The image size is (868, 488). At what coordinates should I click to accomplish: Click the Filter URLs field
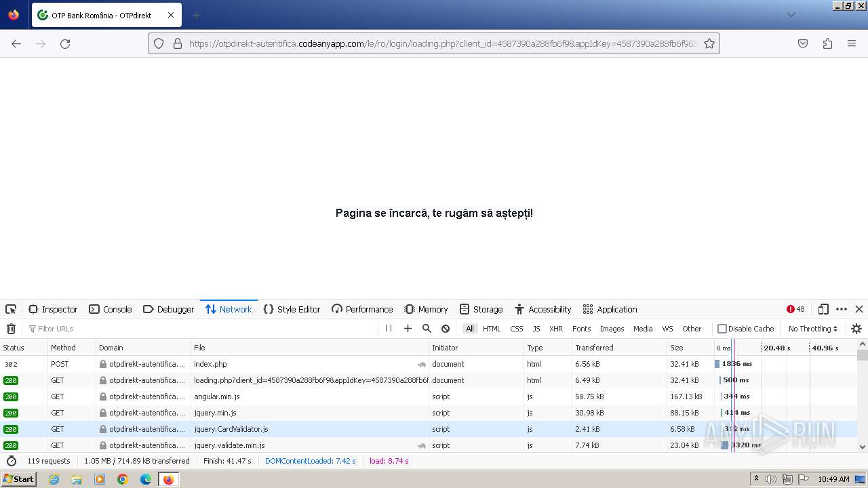point(202,329)
